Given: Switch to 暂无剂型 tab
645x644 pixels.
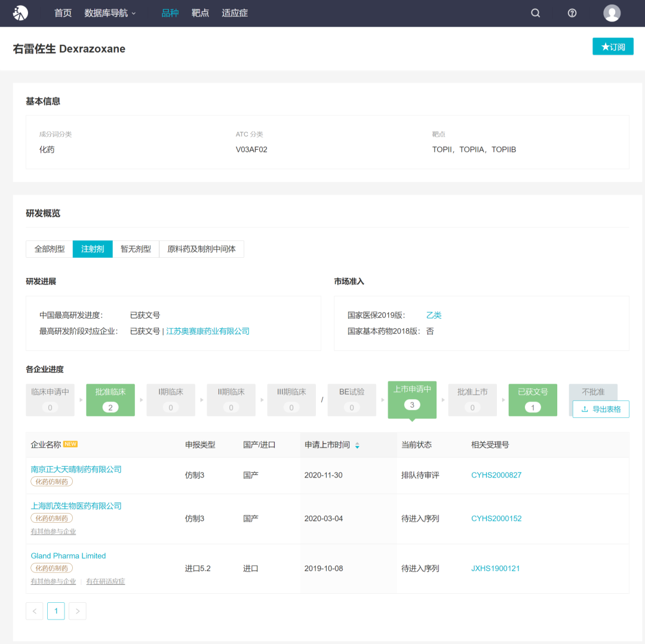Looking at the screenshot, I should click(x=136, y=249).
